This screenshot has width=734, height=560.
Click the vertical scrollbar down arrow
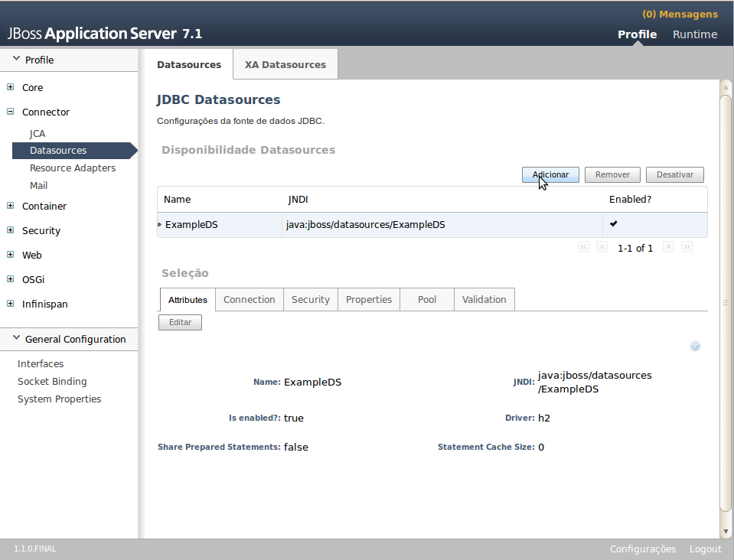tap(726, 532)
